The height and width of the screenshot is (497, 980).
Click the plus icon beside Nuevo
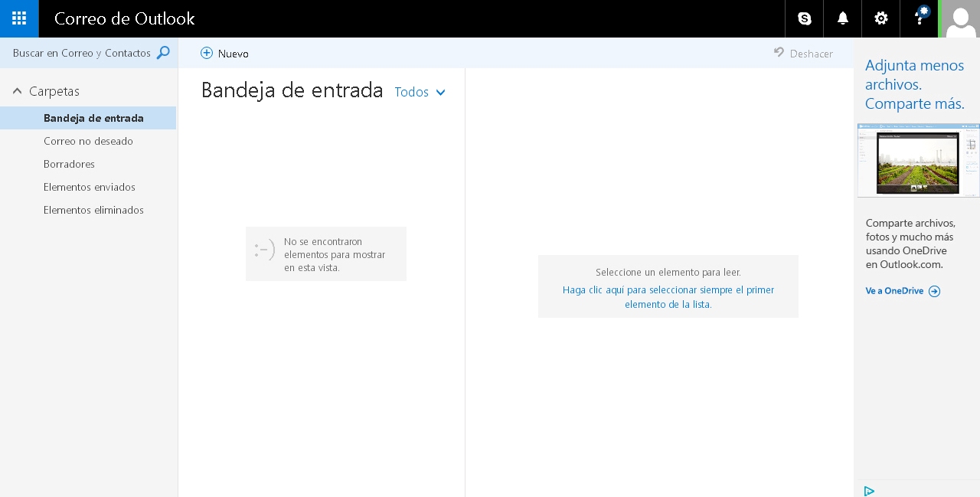coord(207,53)
